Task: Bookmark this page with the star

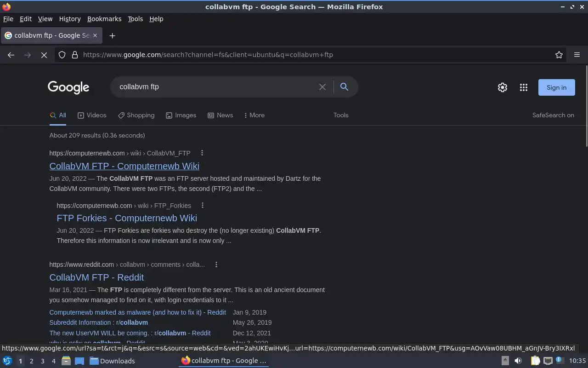Action: 559,55
